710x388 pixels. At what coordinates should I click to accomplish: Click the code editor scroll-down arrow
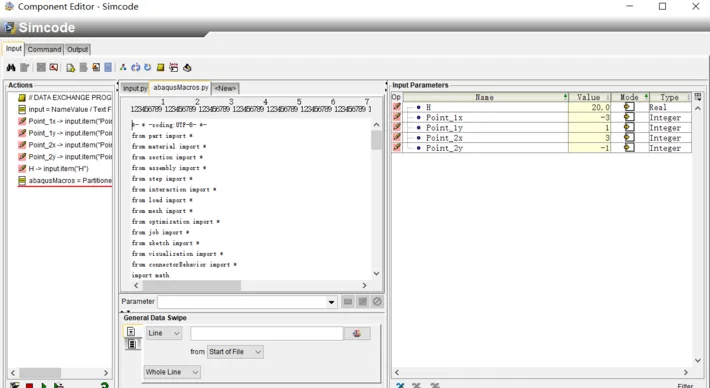click(376, 273)
